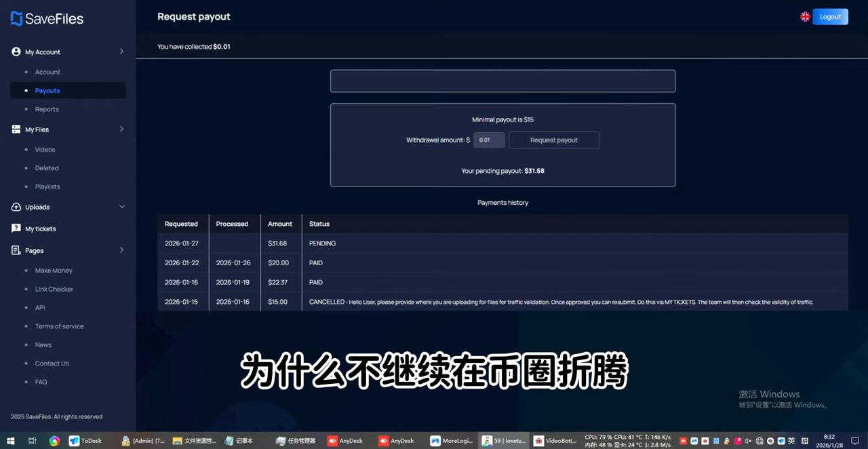The height and width of the screenshot is (449, 868).
Task: Click the Pages document icon
Action: [x=16, y=250]
